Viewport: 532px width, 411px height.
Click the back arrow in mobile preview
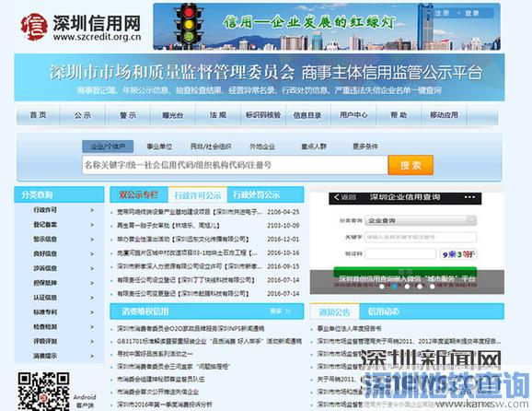[x=337, y=197]
